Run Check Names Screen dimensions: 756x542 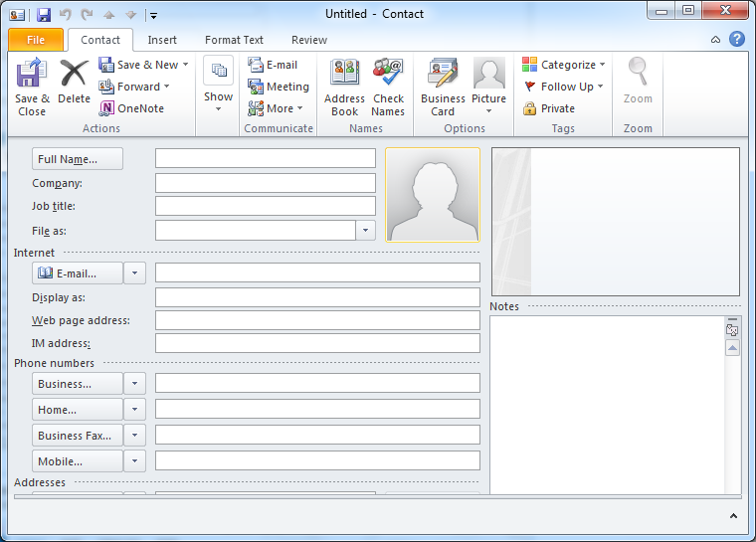click(388, 88)
